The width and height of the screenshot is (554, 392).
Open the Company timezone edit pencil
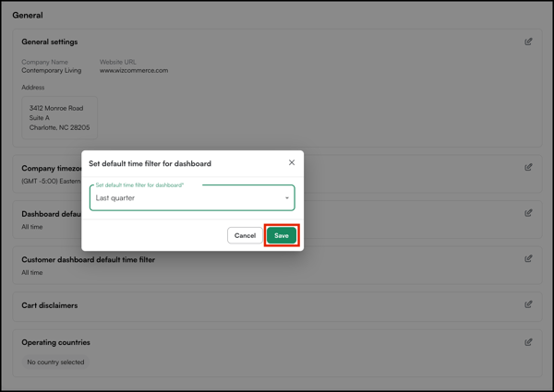click(x=528, y=167)
